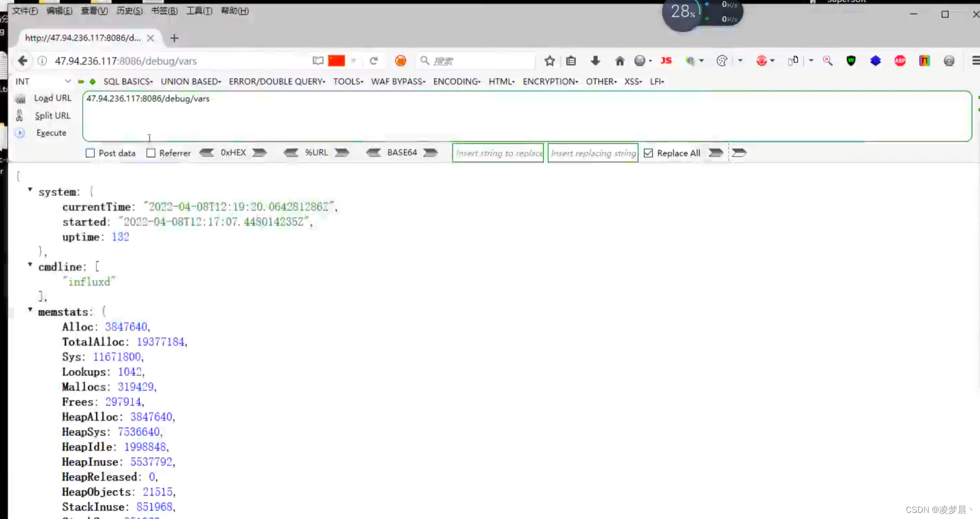
Task: Select the WAF BYPASS menu
Action: pos(397,81)
